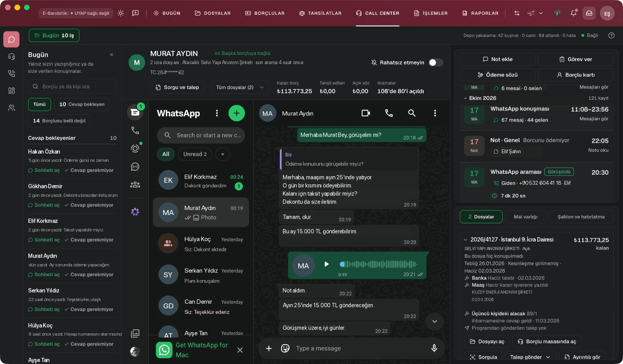Click the Ödeme sözü button

point(498,75)
